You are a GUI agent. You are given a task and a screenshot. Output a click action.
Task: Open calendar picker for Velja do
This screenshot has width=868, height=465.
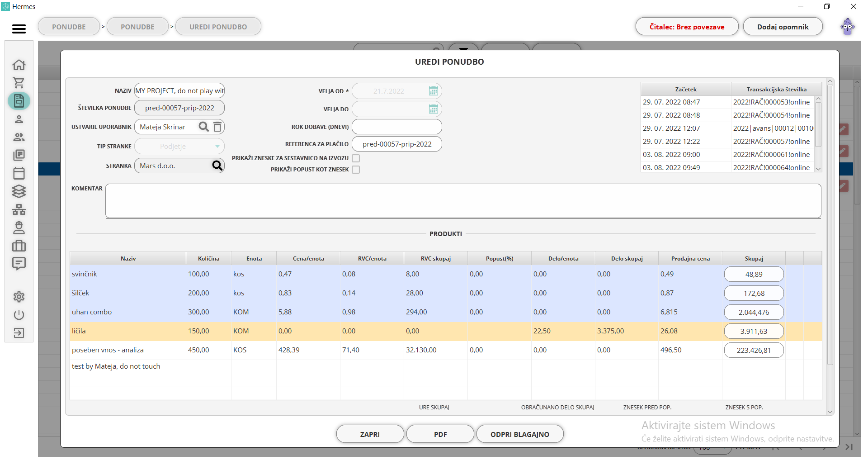433,109
